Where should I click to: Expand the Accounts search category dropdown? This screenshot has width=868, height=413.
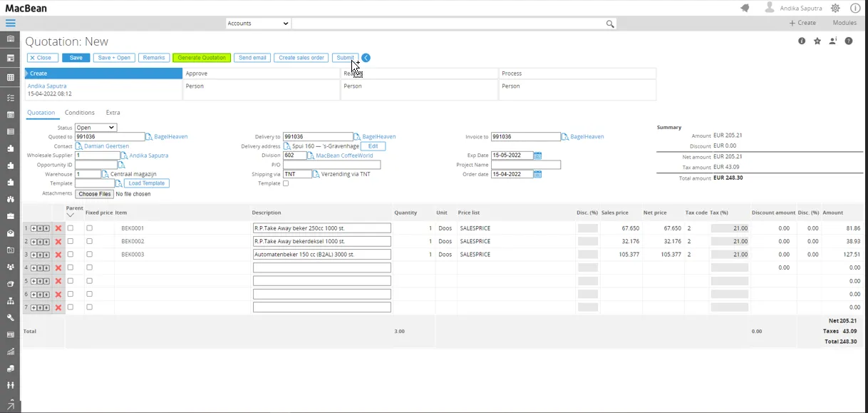click(x=258, y=24)
